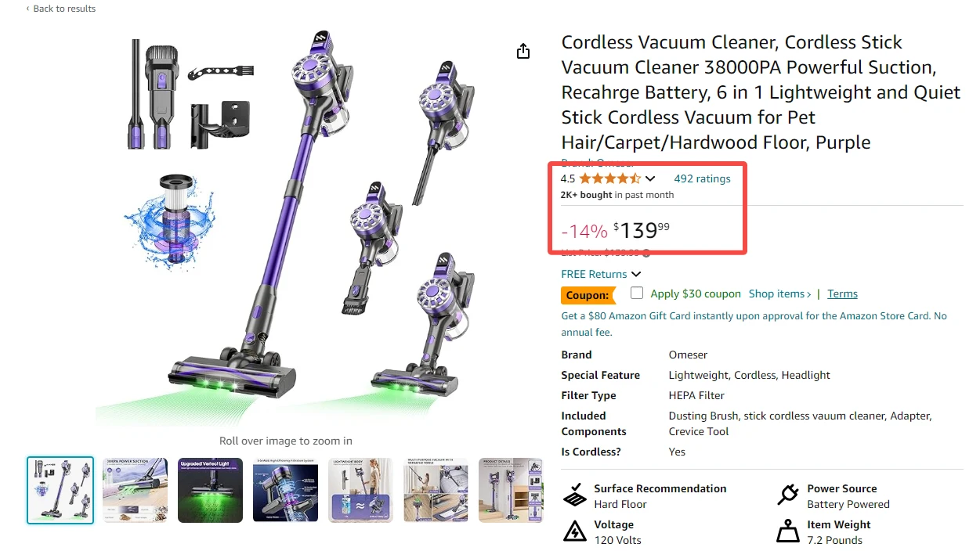Click the Item Weight icon
980x551 pixels.
pos(787,531)
